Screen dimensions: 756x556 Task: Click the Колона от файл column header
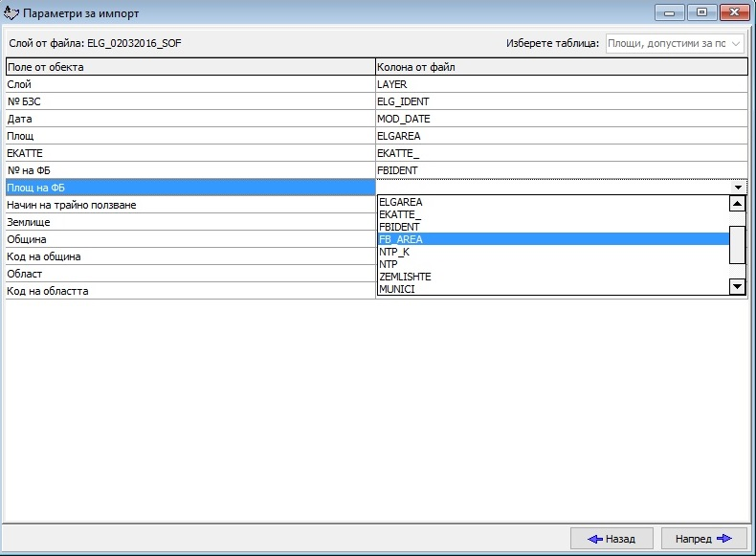click(561, 67)
